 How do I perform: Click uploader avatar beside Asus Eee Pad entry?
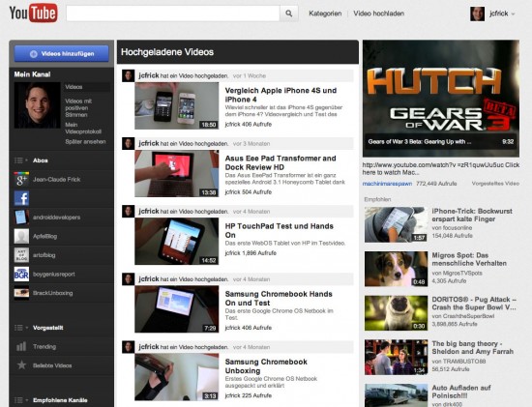[129, 143]
